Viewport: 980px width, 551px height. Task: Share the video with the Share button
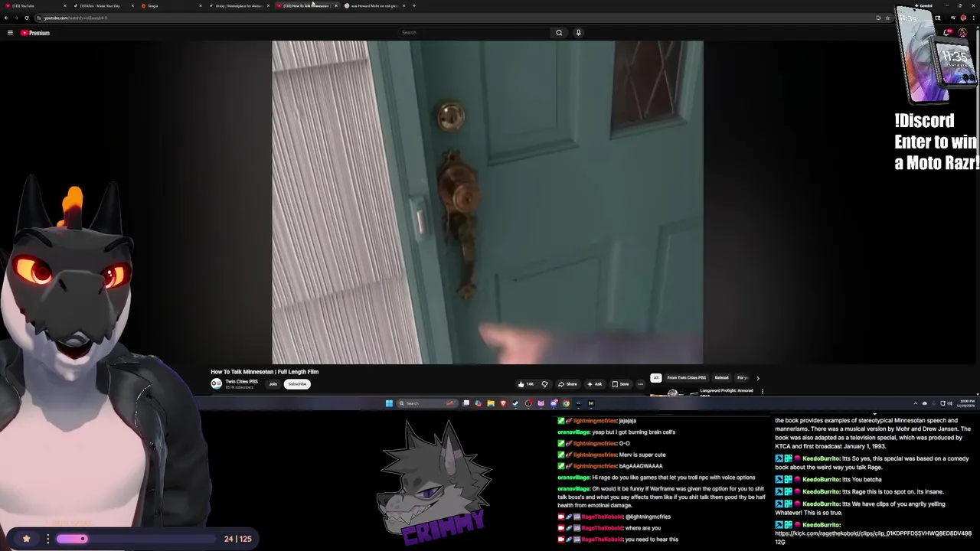click(567, 384)
